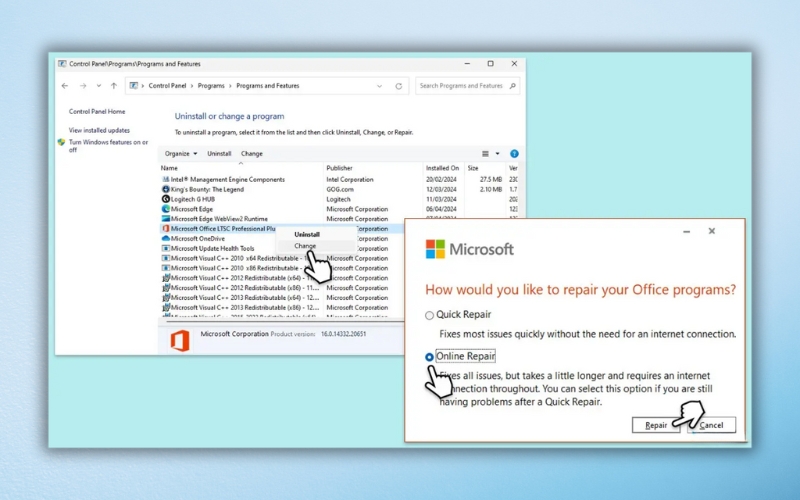Click the refresh icon next to the address bar
The height and width of the screenshot is (500, 800).
398,86
